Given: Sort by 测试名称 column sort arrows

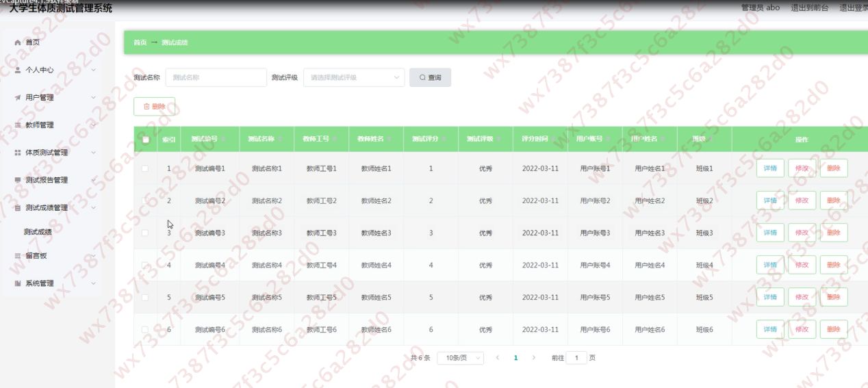Looking at the screenshot, I should pyautogui.click(x=281, y=139).
